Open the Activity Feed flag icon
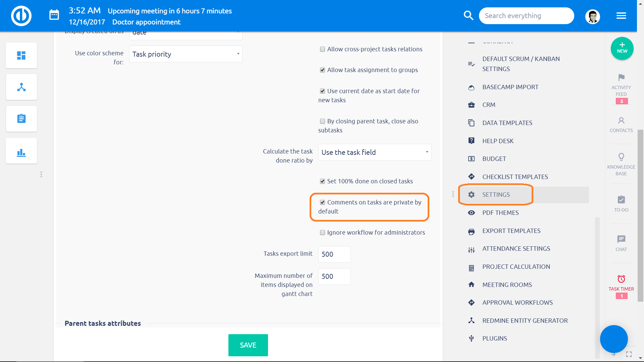This screenshot has width=644, height=362. (621, 78)
